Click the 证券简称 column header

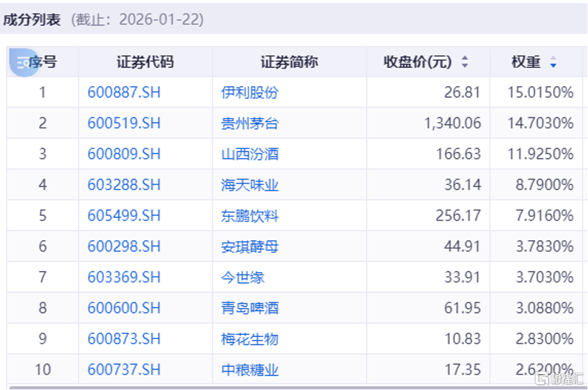point(290,62)
